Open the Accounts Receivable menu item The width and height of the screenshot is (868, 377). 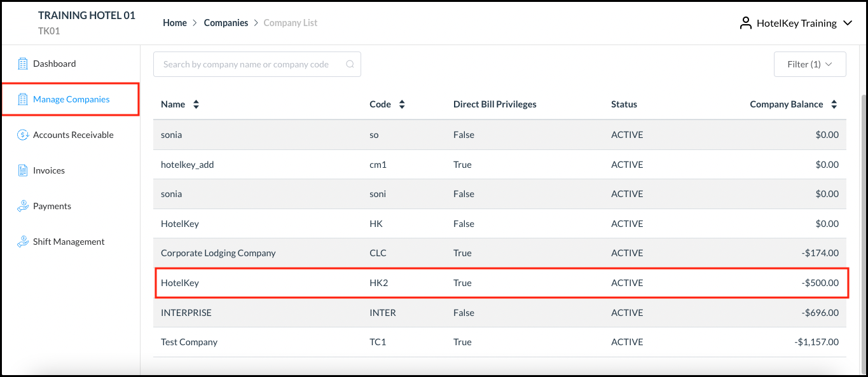(x=73, y=135)
